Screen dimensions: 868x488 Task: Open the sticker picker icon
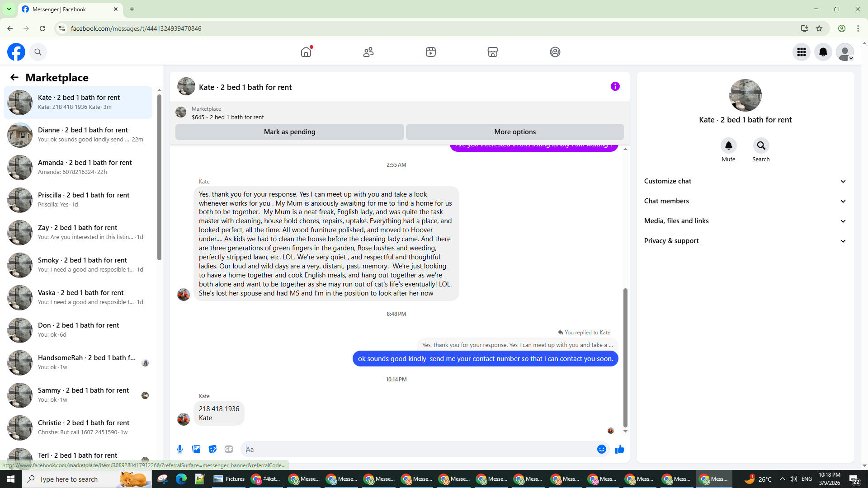click(212, 449)
